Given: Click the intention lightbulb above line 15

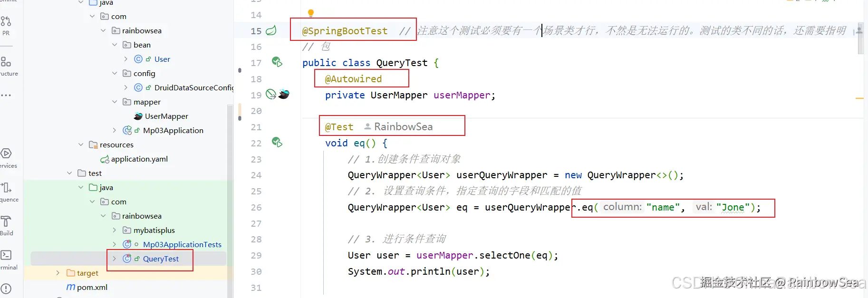Looking at the screenshot, I should point(311,13).
